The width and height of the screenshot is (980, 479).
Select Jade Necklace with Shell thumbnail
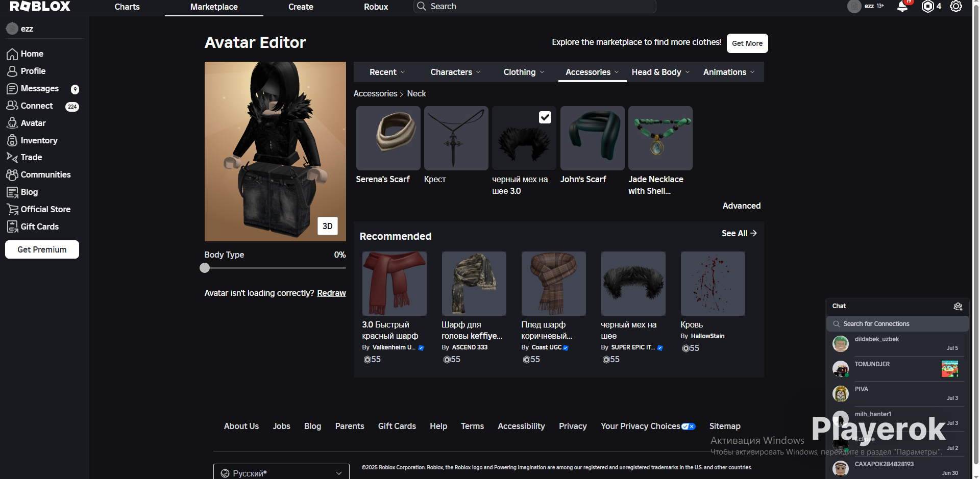tap(660, 138)
